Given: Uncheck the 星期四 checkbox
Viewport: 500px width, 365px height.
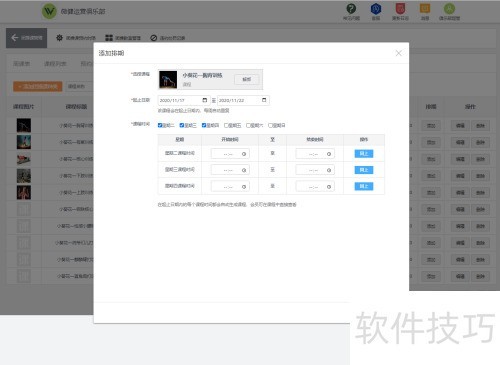Looking at the screenshot, I should (204, 125).
